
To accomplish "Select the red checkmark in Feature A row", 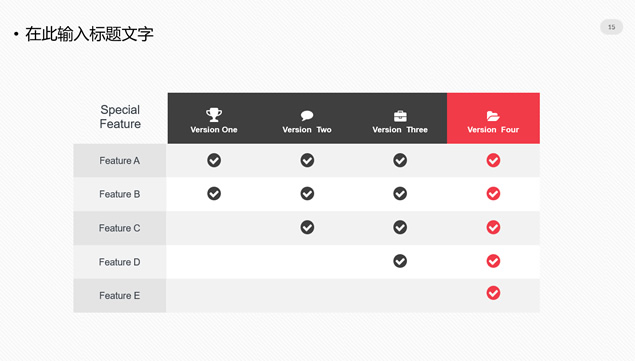I will point(493,160).
